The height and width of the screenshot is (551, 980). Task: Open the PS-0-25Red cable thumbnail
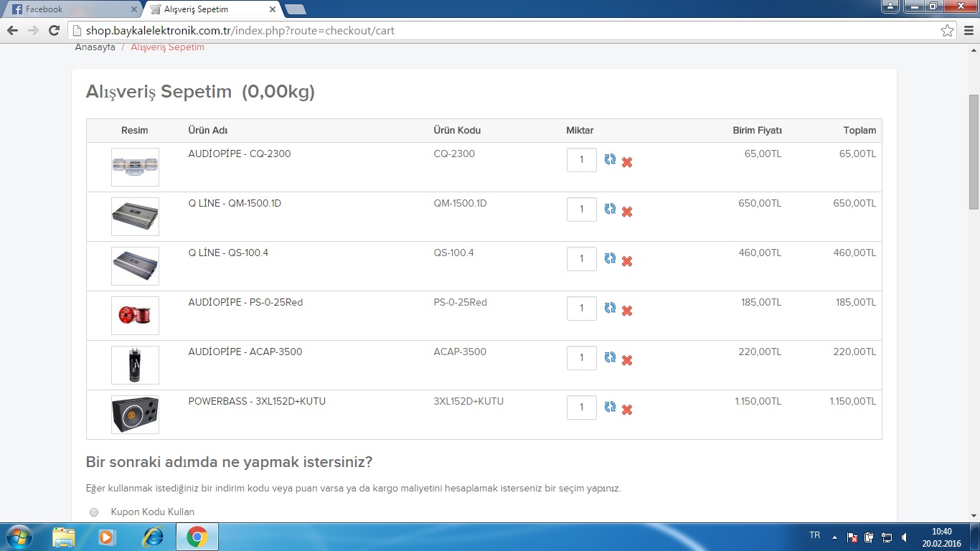[x=135, y=316]
